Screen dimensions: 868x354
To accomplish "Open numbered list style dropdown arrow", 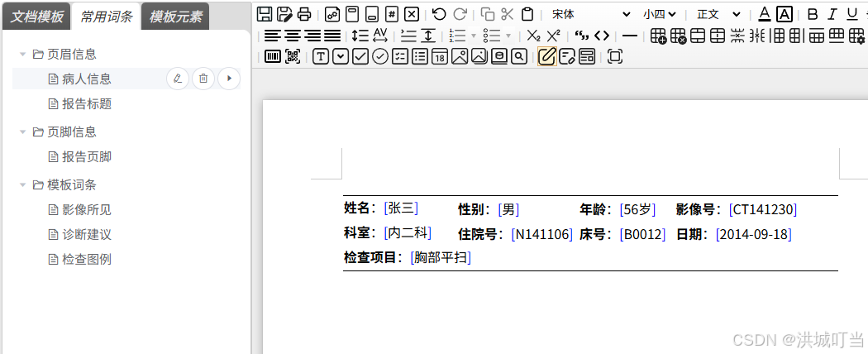I will pos(474,36).
